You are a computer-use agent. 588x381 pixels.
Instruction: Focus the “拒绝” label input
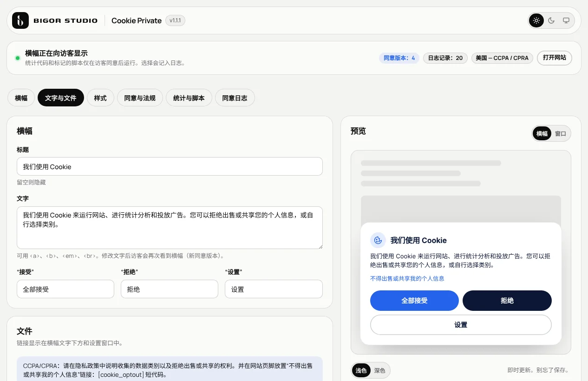coord(170,289)
